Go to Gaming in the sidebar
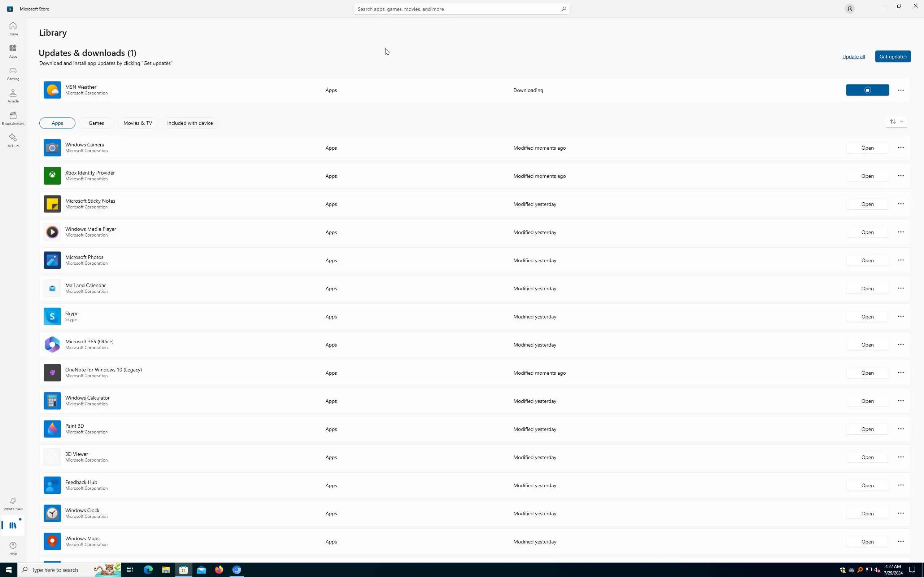 tap(13, 73)
